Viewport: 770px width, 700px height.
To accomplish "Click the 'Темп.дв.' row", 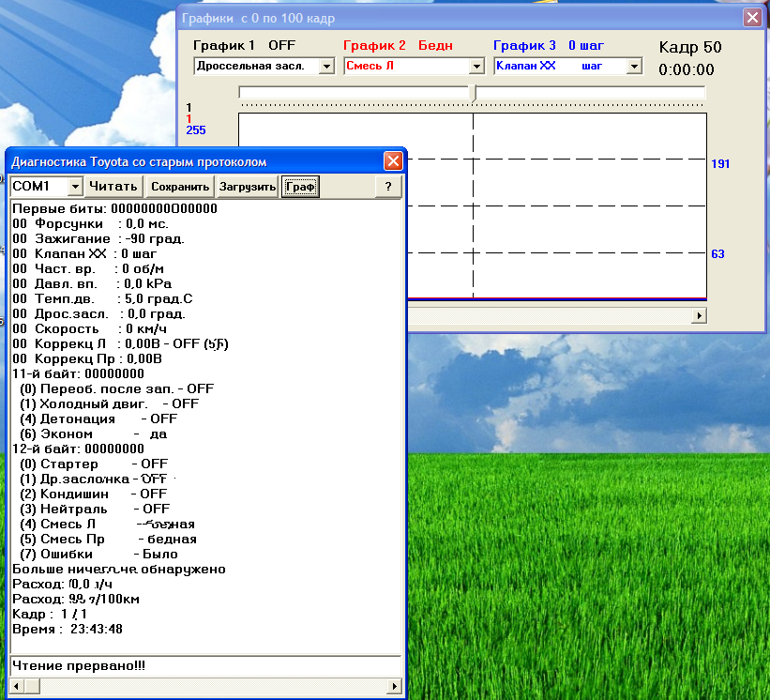I will 102,299.
